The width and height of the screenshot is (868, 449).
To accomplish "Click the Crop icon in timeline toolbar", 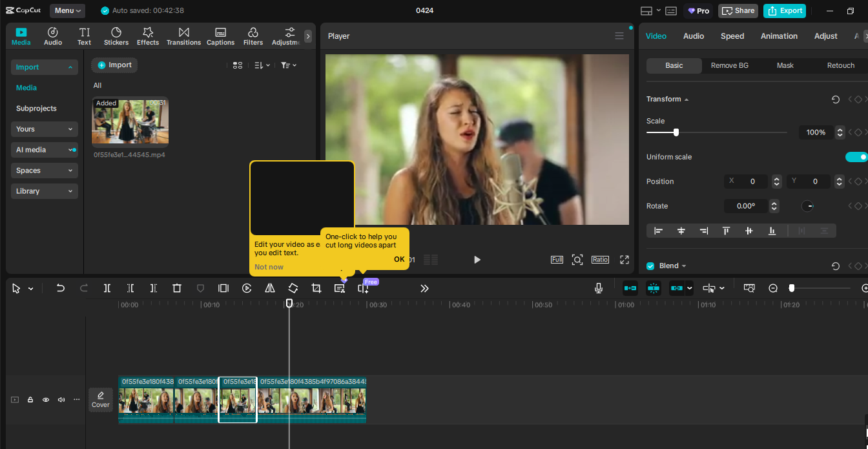I will pyautogui.click(x=316, y=288).
